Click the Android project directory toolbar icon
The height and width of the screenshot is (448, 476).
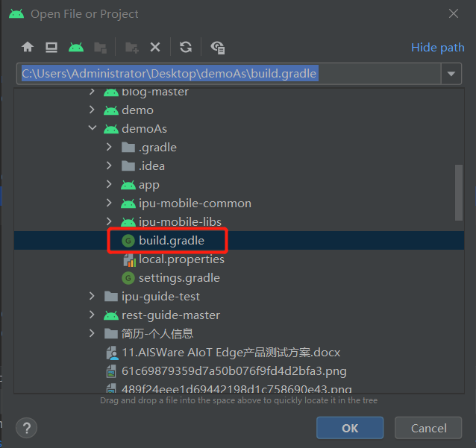click(x=75, y=47)
